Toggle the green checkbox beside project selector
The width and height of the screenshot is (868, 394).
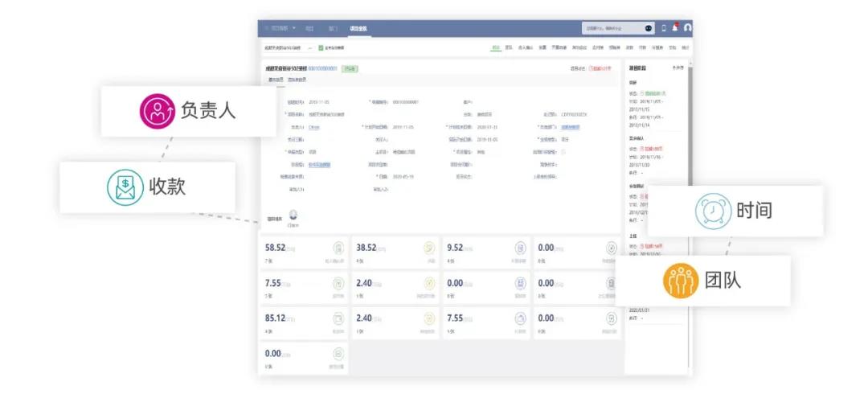tap(321, 48)
